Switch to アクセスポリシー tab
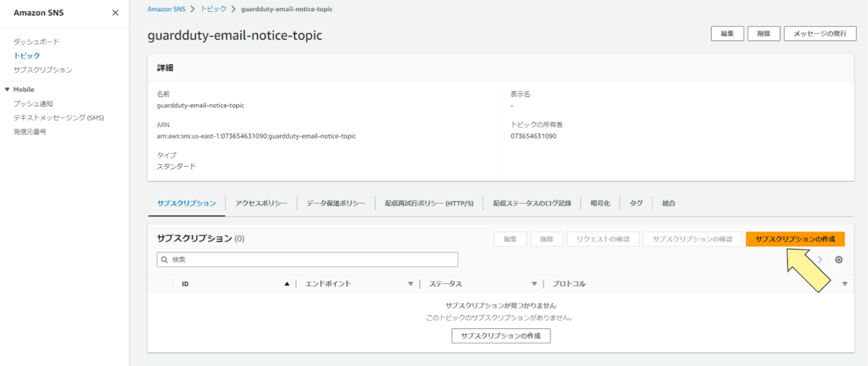The height and width of the screenshot is (366, 868). (261, 203)
